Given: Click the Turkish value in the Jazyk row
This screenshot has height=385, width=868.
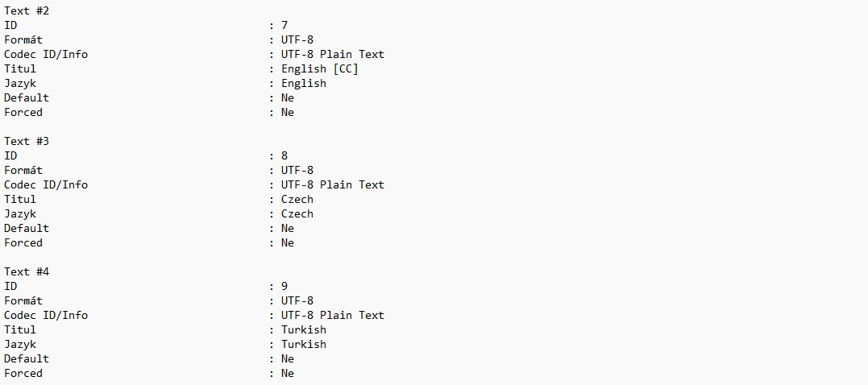Looking at the screenshot, I should (304, 344).
